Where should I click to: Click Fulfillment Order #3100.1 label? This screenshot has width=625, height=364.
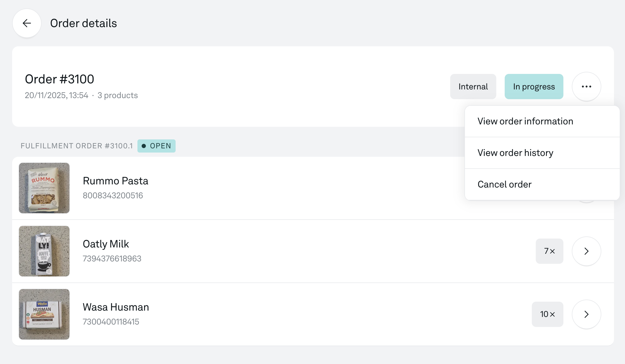coord(77,146)
